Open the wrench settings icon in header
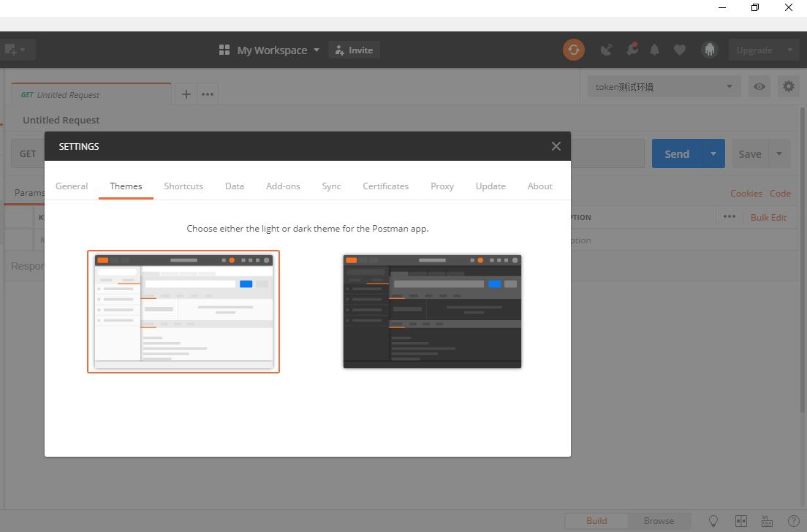807x532 pixels. click(x=632, y=50)
